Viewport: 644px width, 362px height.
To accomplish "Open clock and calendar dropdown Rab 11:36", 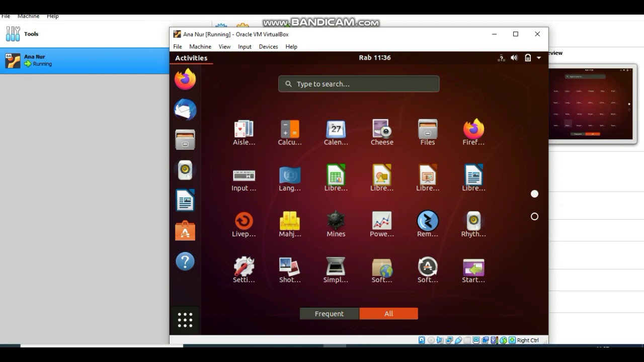I will coord(375,58).
